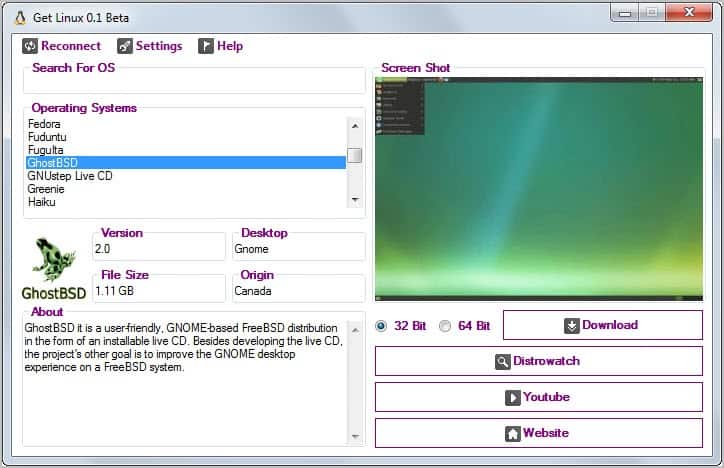Click the About box scroll down arrow
The height and width of the screenshot is (468, 724).
tap(355, 436)
